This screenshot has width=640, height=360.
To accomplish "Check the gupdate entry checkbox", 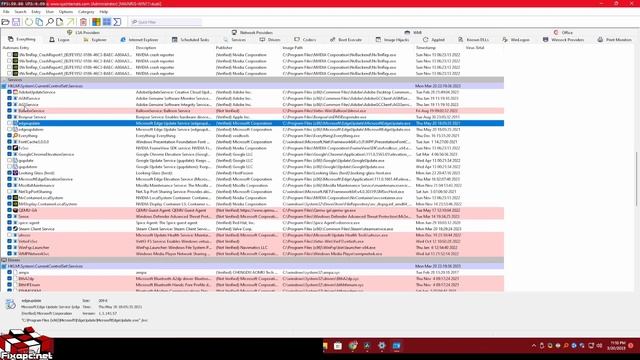I will pyautogui.click(x=9, y=160).
